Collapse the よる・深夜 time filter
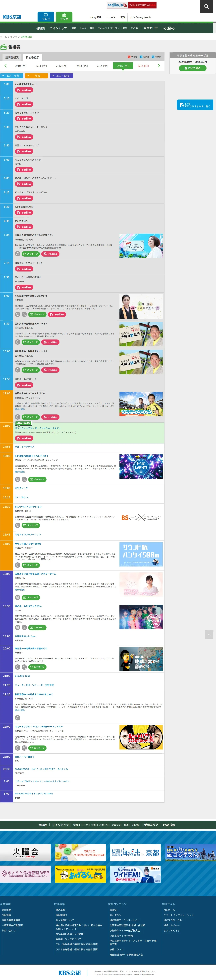The image size is (216, 980). pyautogui.click(x=61, y=76)
